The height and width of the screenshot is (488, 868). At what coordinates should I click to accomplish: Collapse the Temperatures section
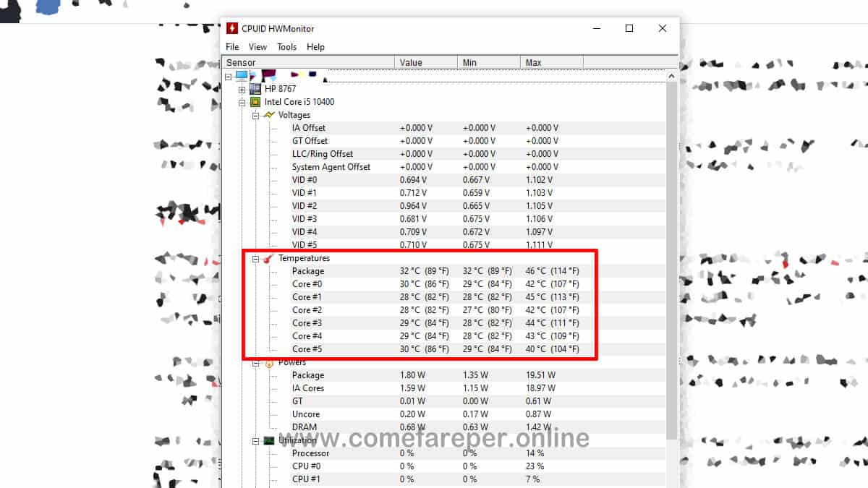point(255,258)
